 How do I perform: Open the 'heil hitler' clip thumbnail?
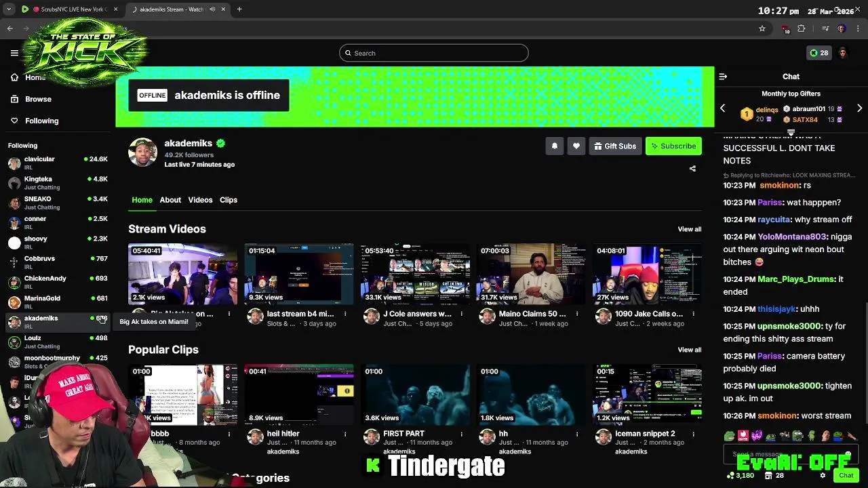point(299,394)
